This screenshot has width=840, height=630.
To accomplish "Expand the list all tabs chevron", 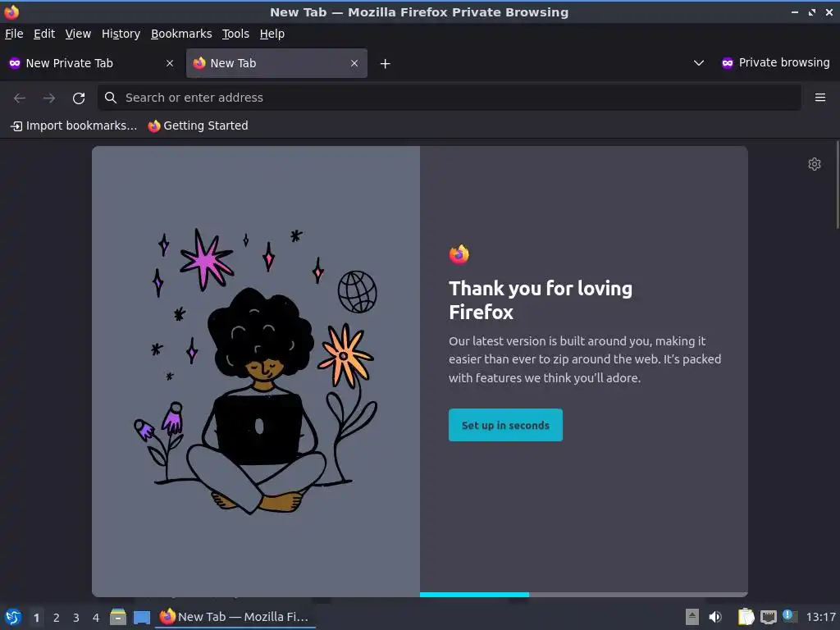I will tap(699, 63).
